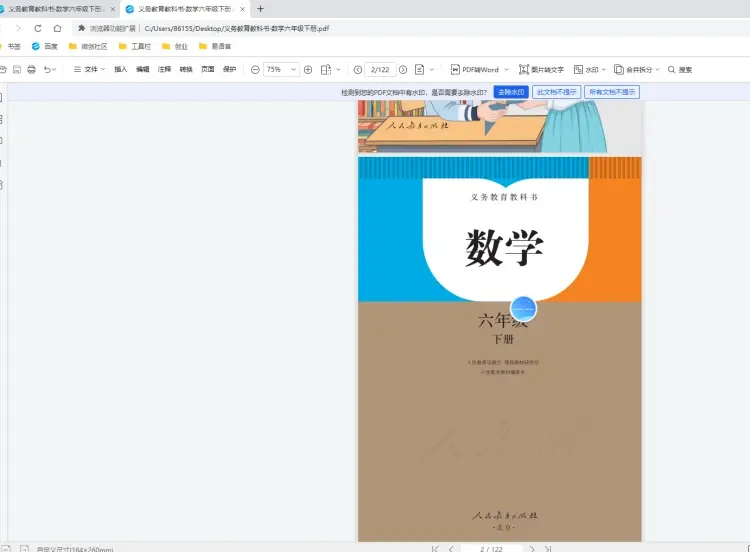Open the 书签 bookmarks entry
Image resolution: width=750 pixels, height=552 pixels.
(11, 46)
